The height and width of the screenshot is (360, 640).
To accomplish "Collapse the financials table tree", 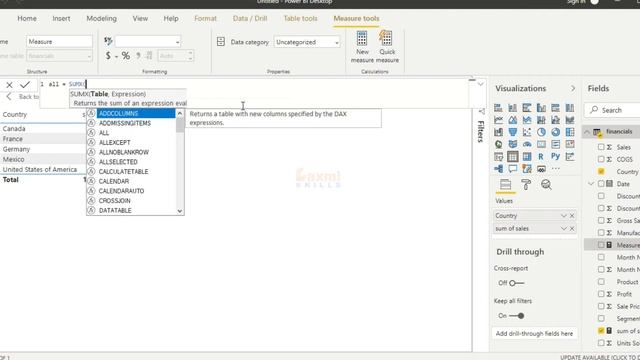I will pyautogui.click(x=587, y=132).
